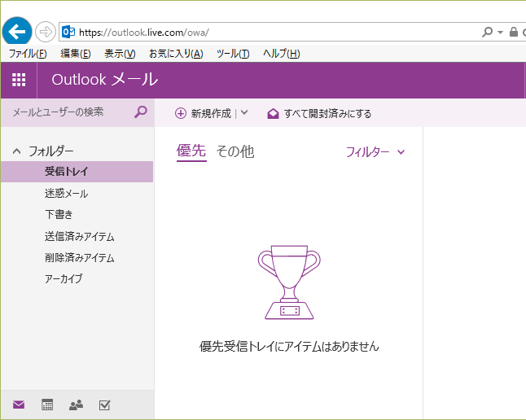This screenshot has width=526, height=420.
Task: Open the Tasks checkmark icon
Action: pos(105,405)
